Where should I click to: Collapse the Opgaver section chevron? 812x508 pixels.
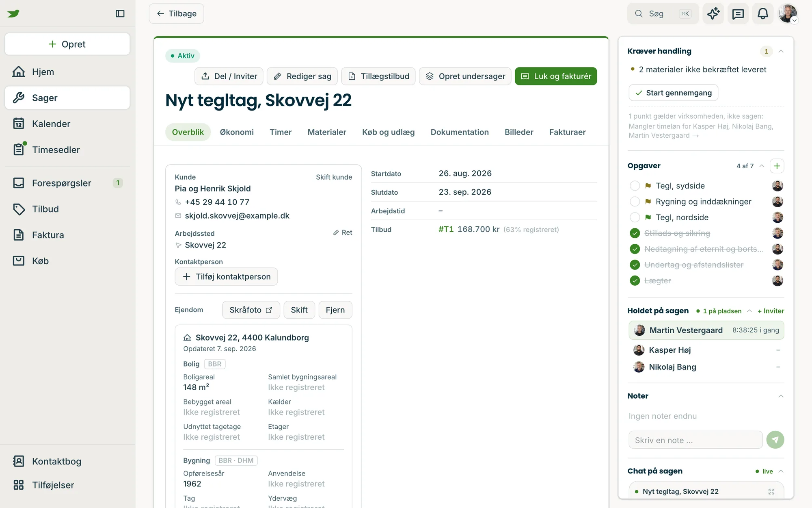tap(762, 166)
